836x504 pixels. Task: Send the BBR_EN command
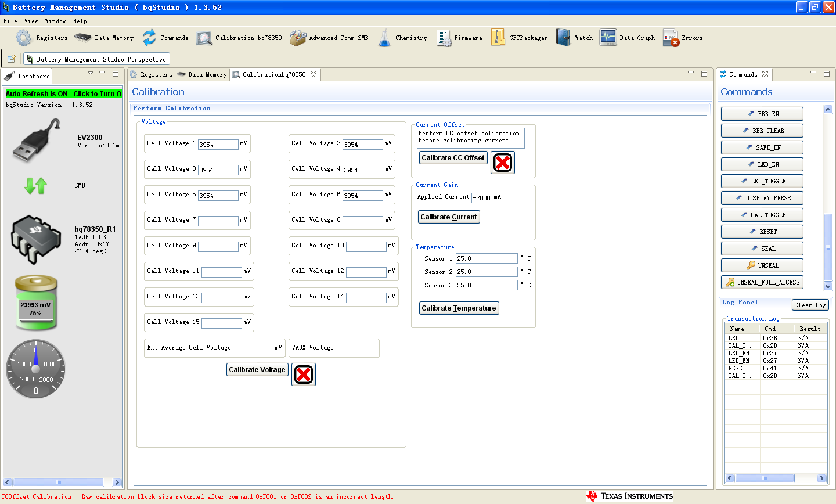(x=762, y=114)
